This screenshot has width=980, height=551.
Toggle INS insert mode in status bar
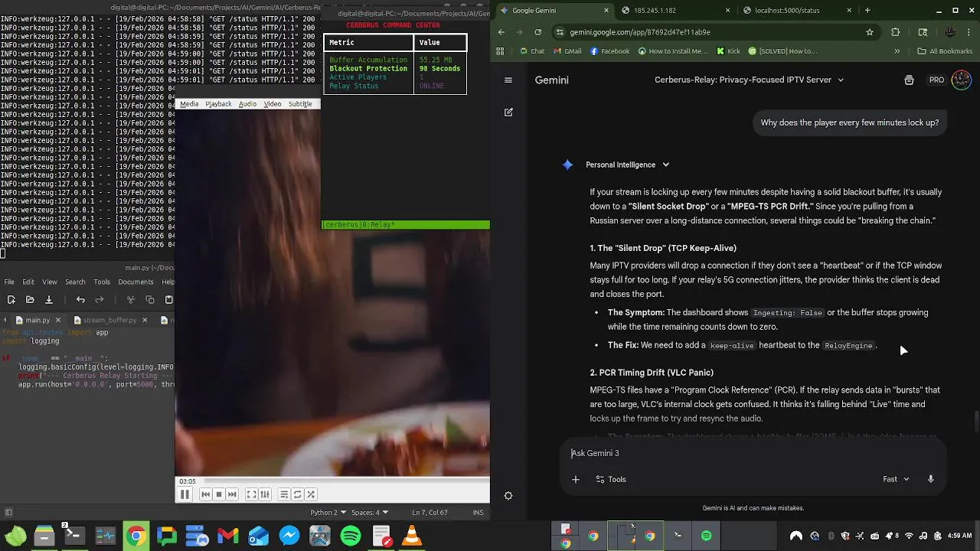tap(479, 513)
